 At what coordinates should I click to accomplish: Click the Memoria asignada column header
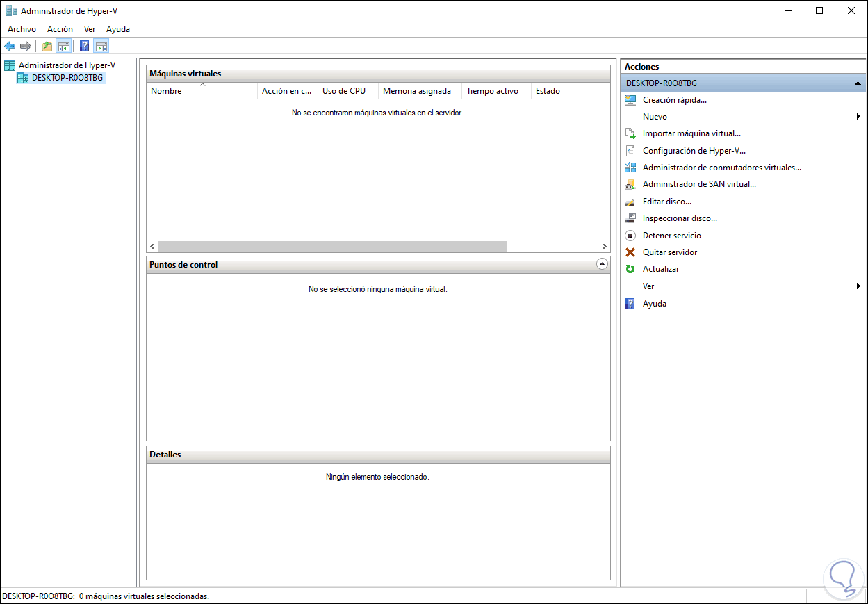click(420, 91)
